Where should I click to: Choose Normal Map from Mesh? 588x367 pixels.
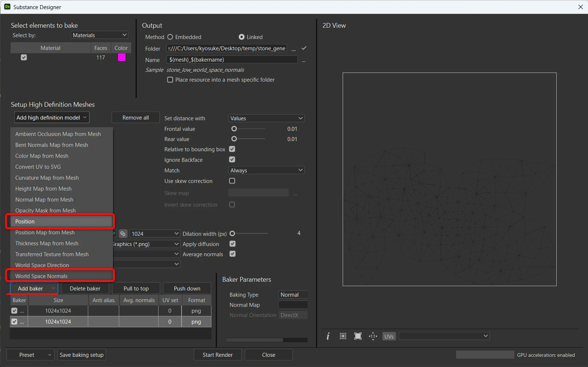tap(62, 200)
